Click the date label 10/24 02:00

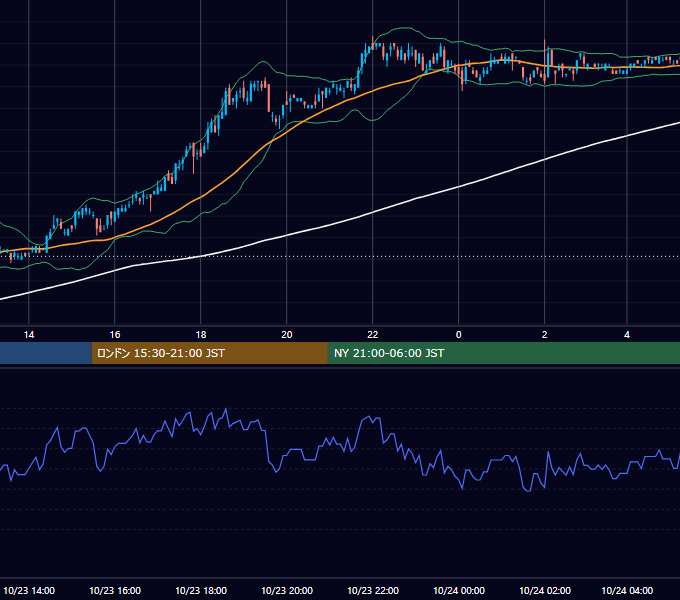coord(545,590)
